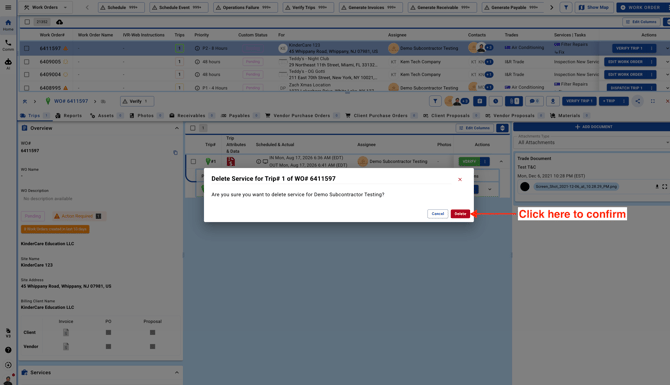Image resolution: width=670 pixels, height=385 pixels.
Task: Switch to the Receivables tab
Action: coord(192,115)
